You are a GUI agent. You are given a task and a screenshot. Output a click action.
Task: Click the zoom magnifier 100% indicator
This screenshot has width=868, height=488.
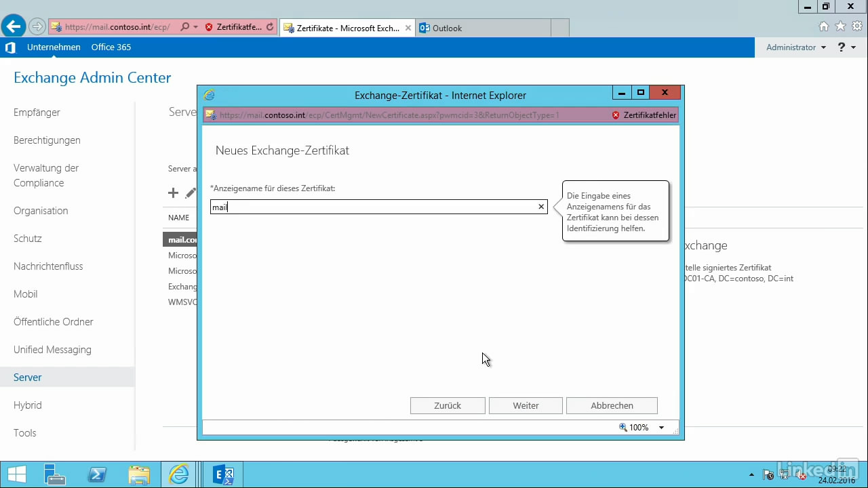pos(634,428)
